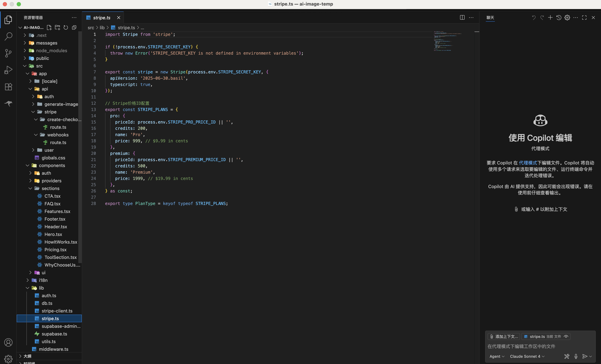601x364 pixels.
Task: Redo last chat edit
Action: pyautogui.click(x=542, y=18)
